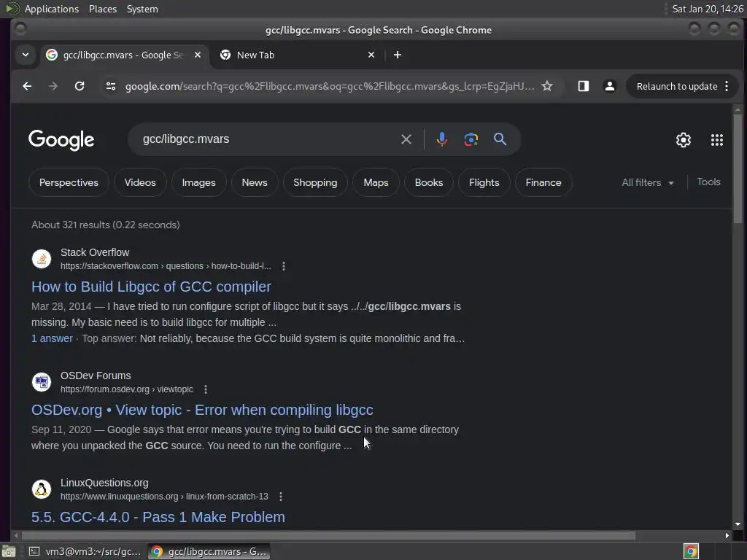Filter results by News
Screen dimensions: 747x560
click(x=255, y=182)
